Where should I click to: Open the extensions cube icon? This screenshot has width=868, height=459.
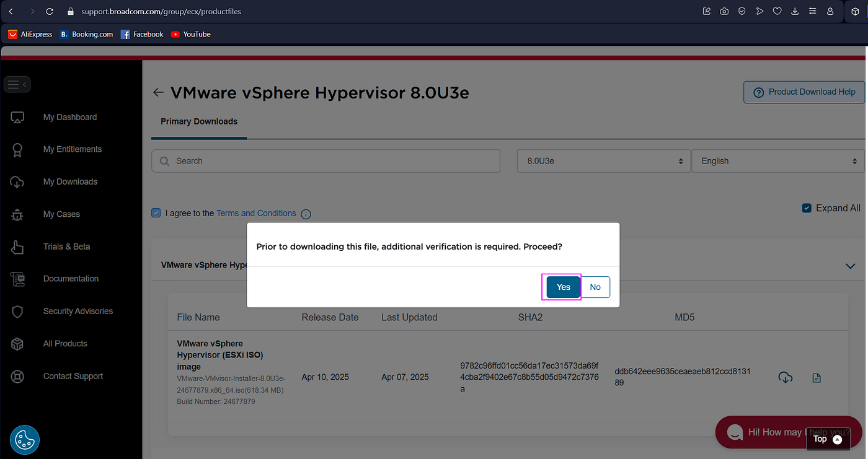click(856, 11)
